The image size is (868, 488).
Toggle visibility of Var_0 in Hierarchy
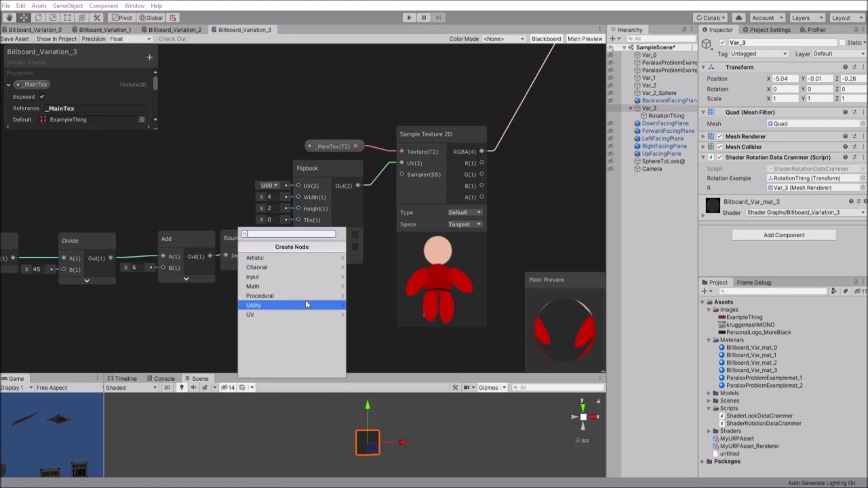point(610,55)
